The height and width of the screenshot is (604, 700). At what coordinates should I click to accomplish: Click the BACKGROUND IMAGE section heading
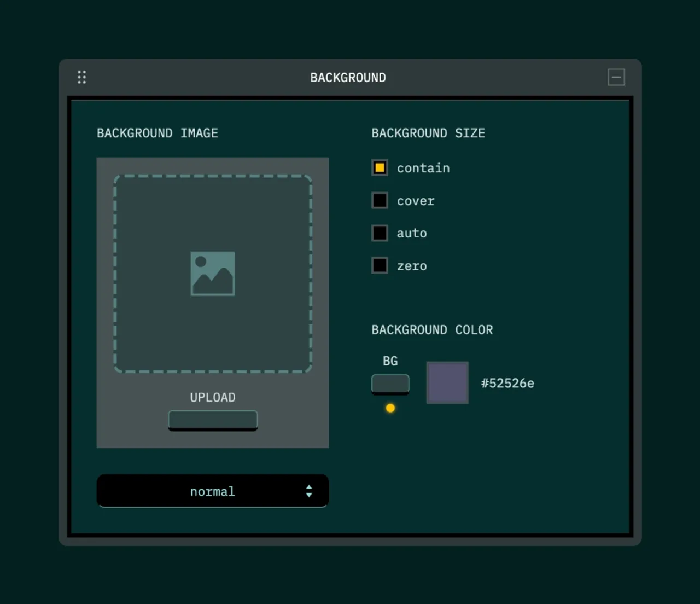click(157, 133)
